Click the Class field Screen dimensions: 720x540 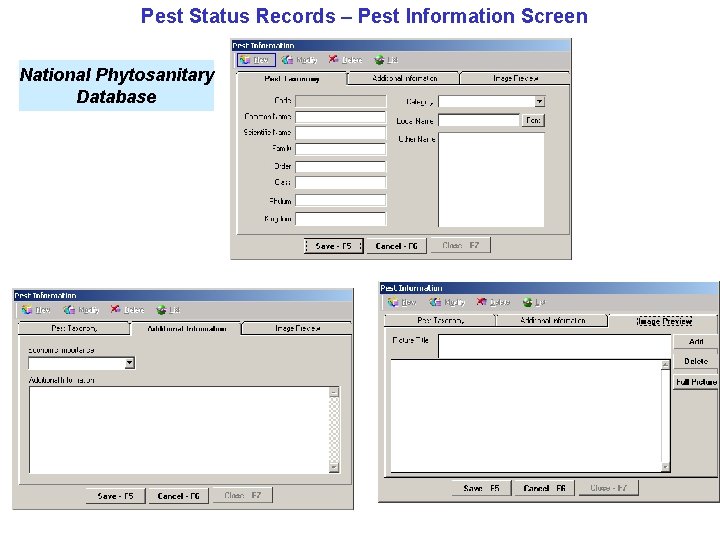340,183
